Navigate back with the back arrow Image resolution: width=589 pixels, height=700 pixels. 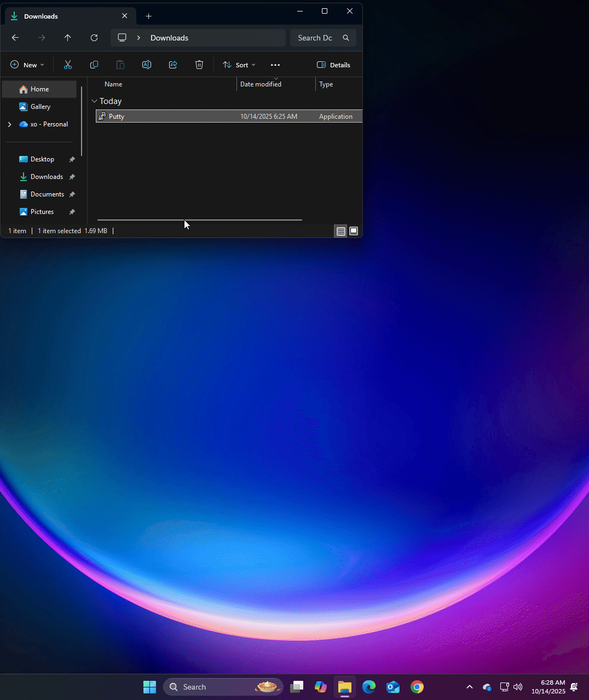[x=15, y=38]
